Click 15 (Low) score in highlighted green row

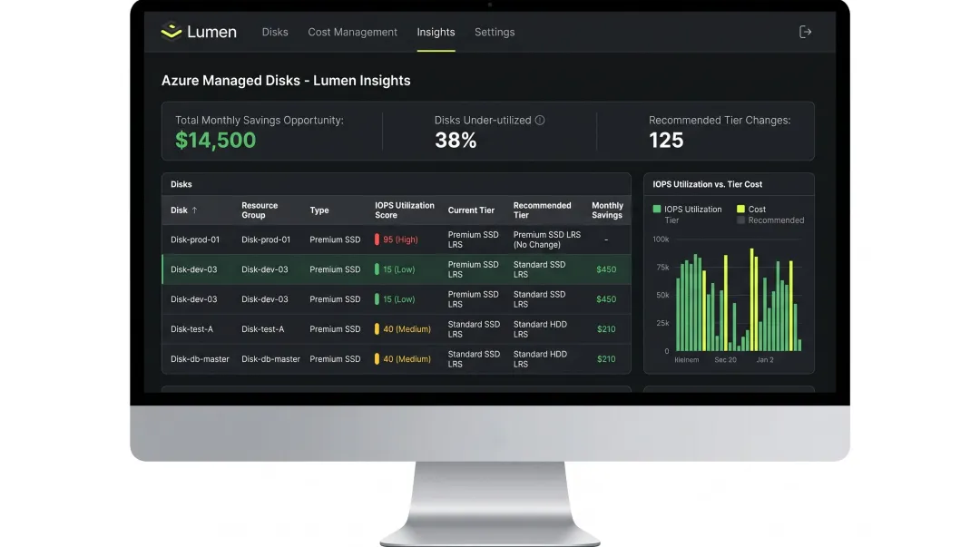(x=398, y=269)
